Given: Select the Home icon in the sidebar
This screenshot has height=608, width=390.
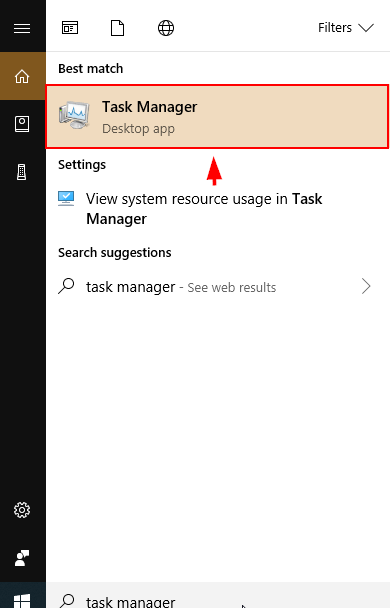Looking at the screenshot, I should tap(22, 76).
